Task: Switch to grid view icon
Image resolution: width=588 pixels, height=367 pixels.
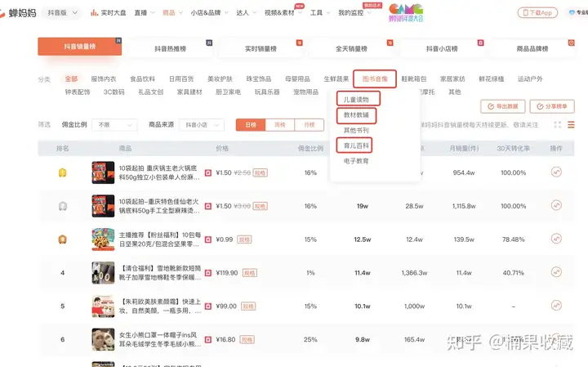Action: coord(558,124)
